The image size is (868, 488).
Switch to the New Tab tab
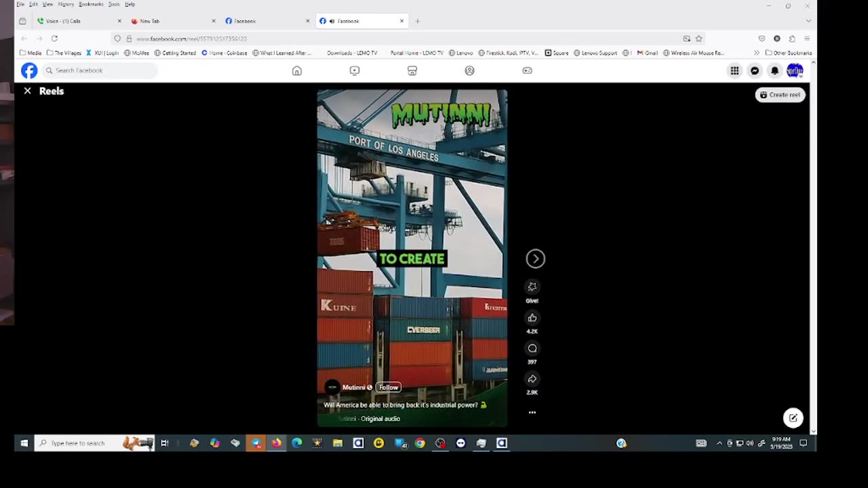coord(172,21)
